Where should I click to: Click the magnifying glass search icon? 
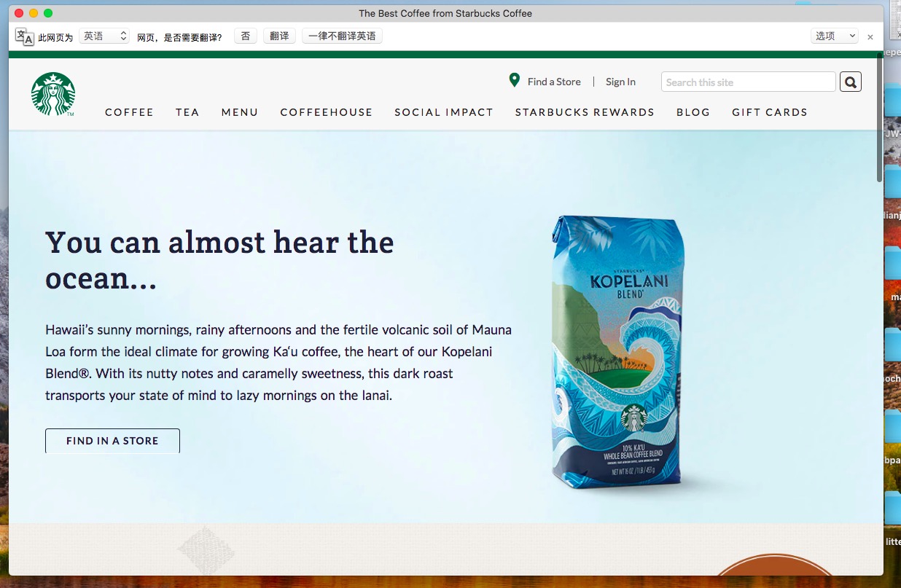(x=851, y=82)
